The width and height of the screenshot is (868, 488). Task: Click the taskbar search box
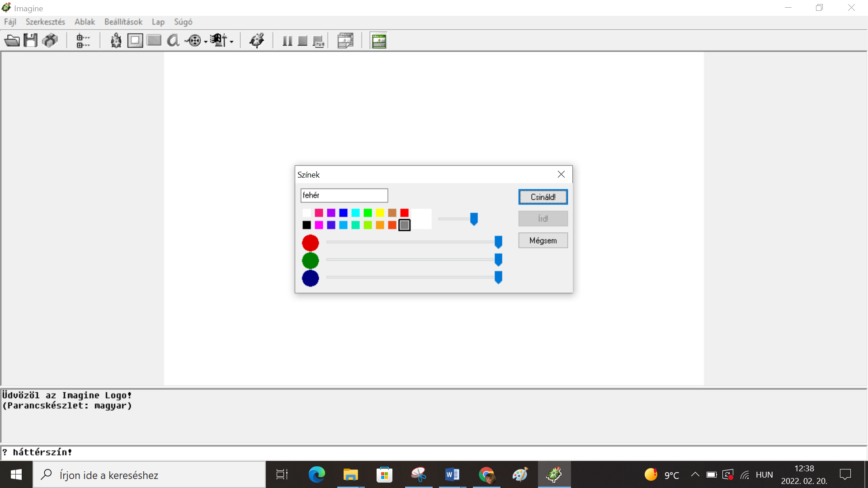(x=149, y=475)
